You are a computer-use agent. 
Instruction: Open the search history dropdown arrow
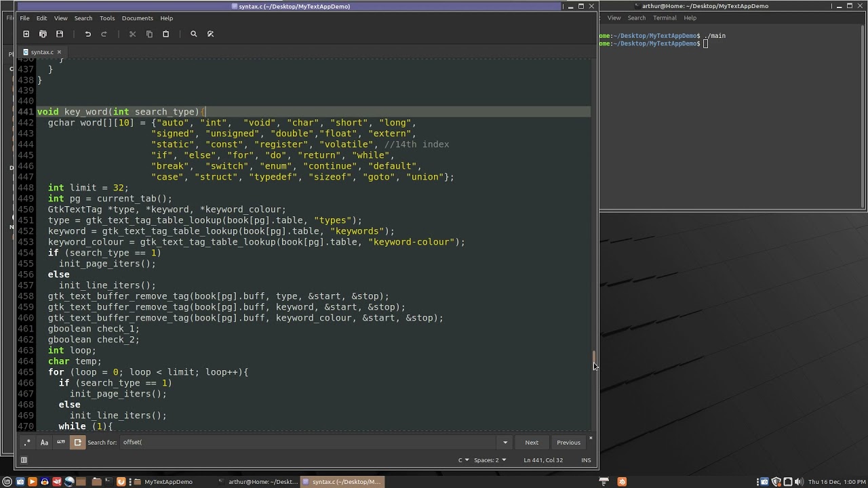click(505, 443)
